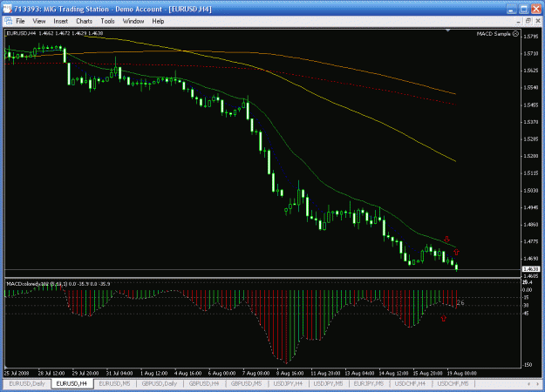Click the 1.5710 price scale label
This screenshot has height=392, width=545.
coord(531,53)
